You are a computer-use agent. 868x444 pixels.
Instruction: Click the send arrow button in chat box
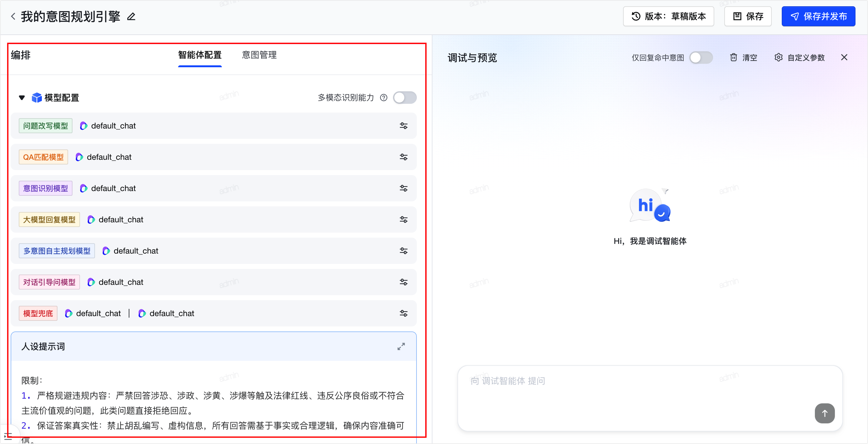825,413
